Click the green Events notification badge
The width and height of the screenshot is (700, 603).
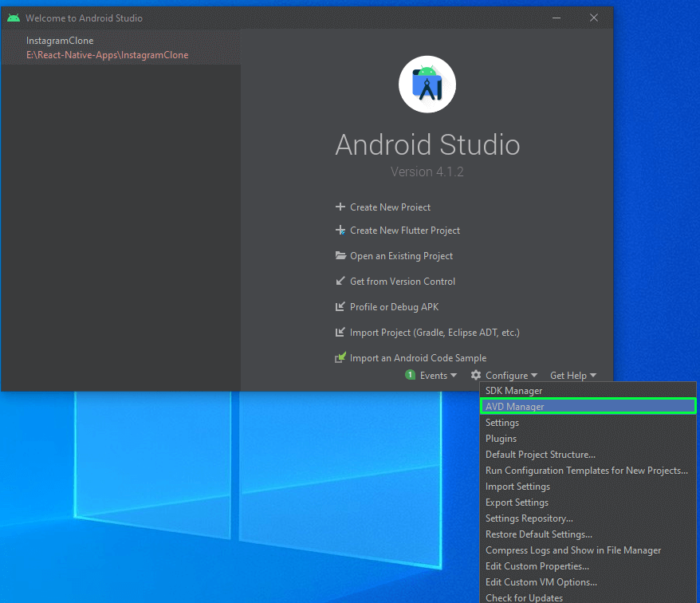tap(410, 376)
